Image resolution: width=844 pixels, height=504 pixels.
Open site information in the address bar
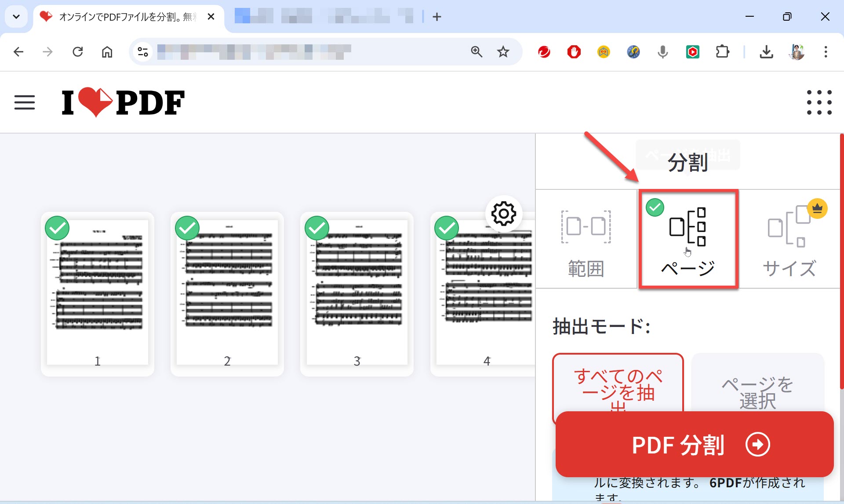tap(143, 52)
